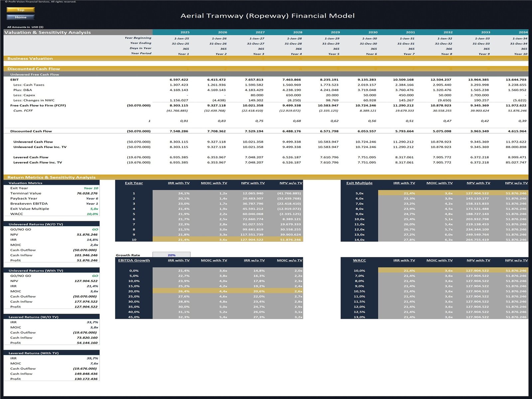Select the year 2025 column header
Viewport: 532px width, 399px height.
click(x=185, y=32)
